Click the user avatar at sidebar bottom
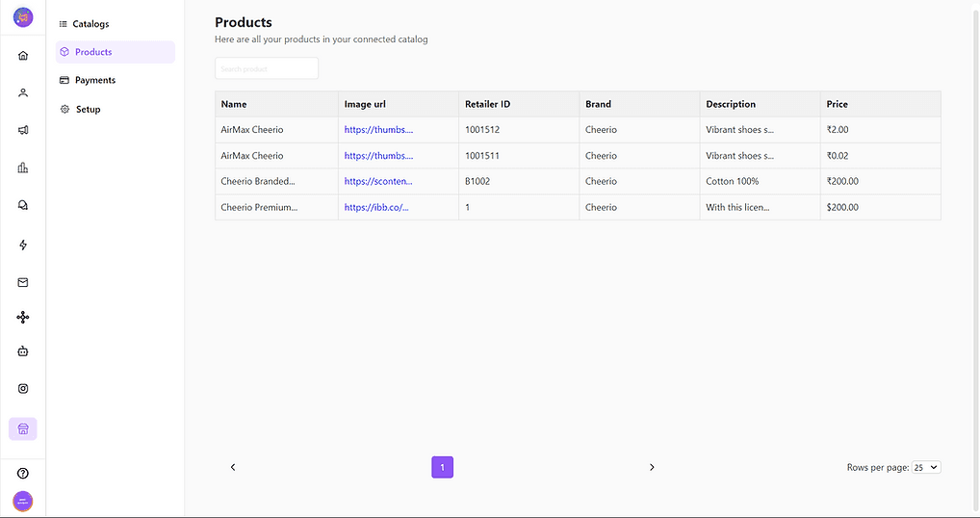The width and height of the screenshot is (980, 518). (23, 501)
